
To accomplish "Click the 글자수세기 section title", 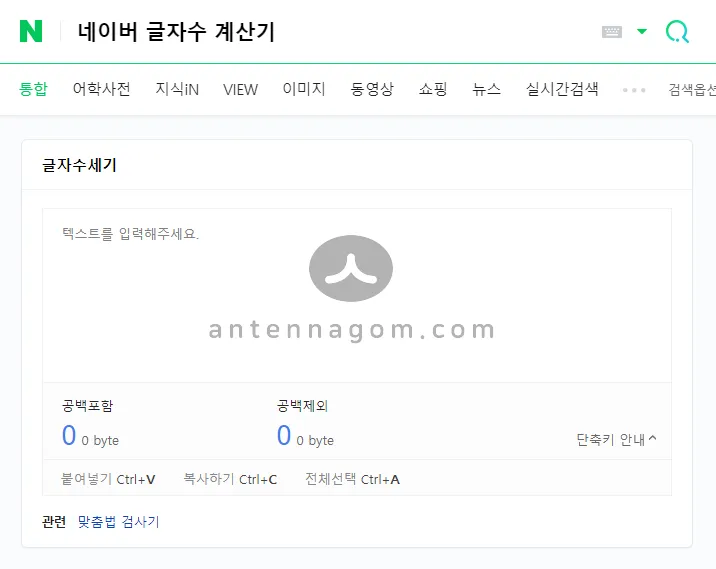I will [x=79, y=165].
